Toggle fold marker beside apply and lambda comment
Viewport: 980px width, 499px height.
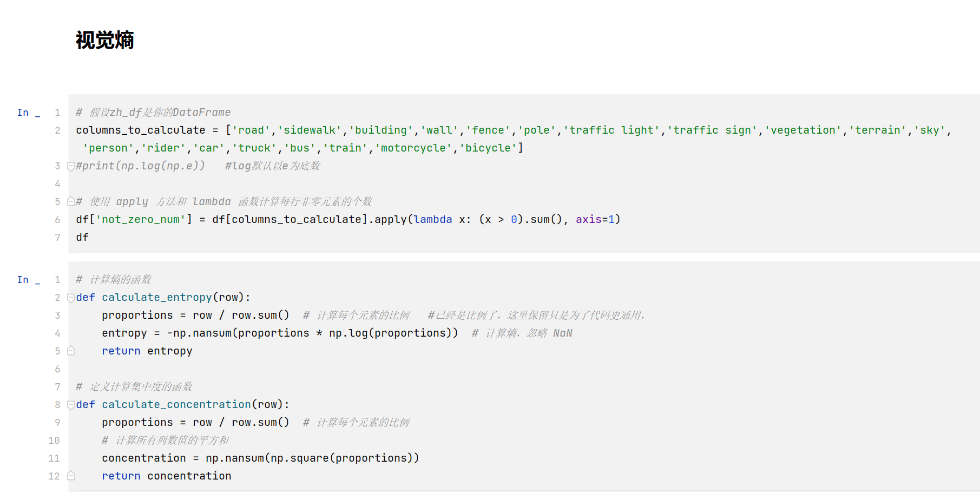71,202
